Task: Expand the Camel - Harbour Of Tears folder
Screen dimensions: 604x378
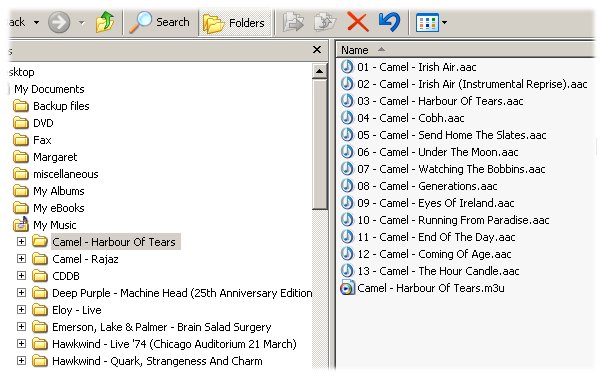Action: (22, 242)
